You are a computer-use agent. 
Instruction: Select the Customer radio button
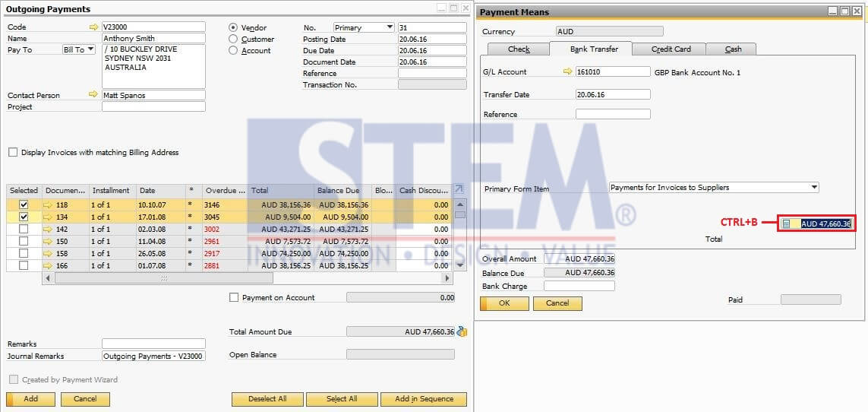(x=233, y=39)
